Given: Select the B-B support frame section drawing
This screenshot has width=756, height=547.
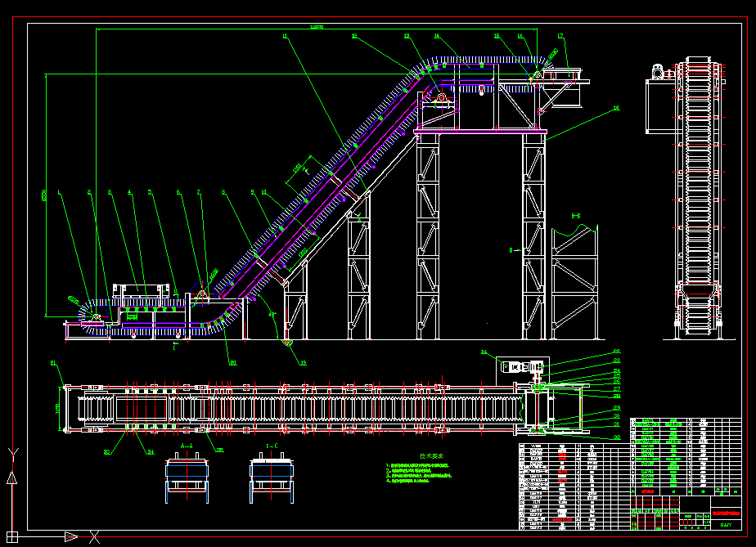Looking at the screenshot, I should point(574,282).
